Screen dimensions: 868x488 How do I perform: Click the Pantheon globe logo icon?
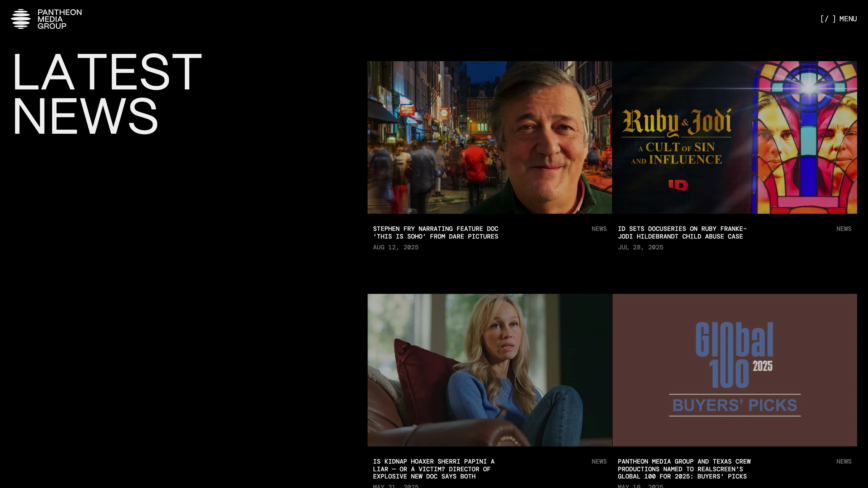[x=21, y=19]
